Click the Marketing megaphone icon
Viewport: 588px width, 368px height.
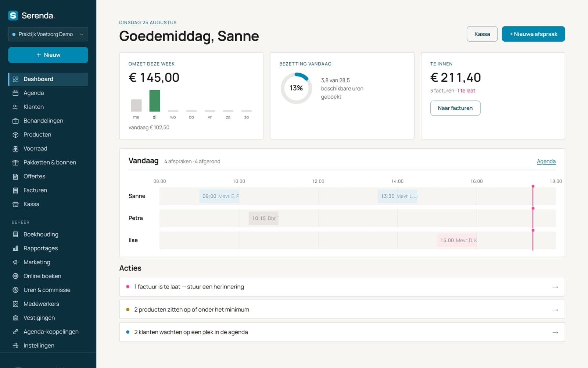pyautogui.click(x=15, y=262)
